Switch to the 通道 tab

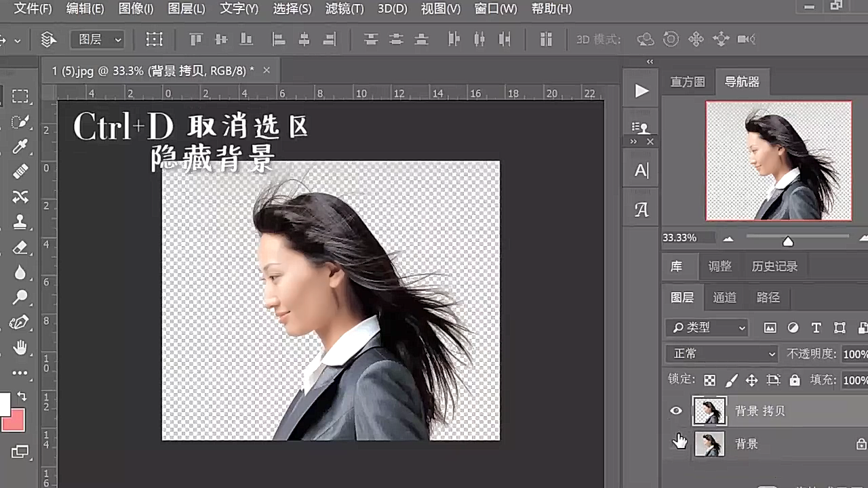(724, 298)
